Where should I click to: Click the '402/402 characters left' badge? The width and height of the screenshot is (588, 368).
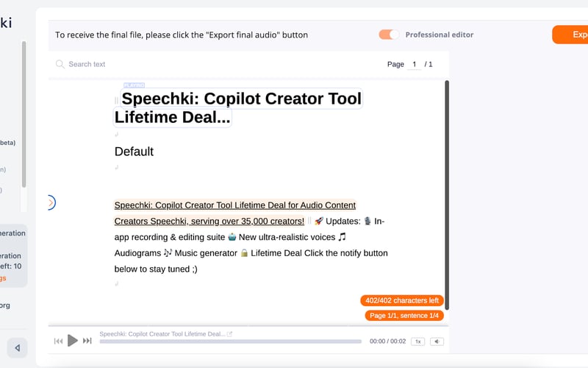[x=402, y=300]
